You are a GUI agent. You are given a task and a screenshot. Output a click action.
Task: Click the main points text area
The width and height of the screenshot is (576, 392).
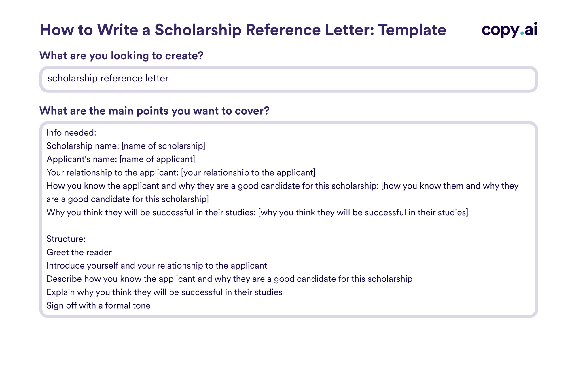289,220
